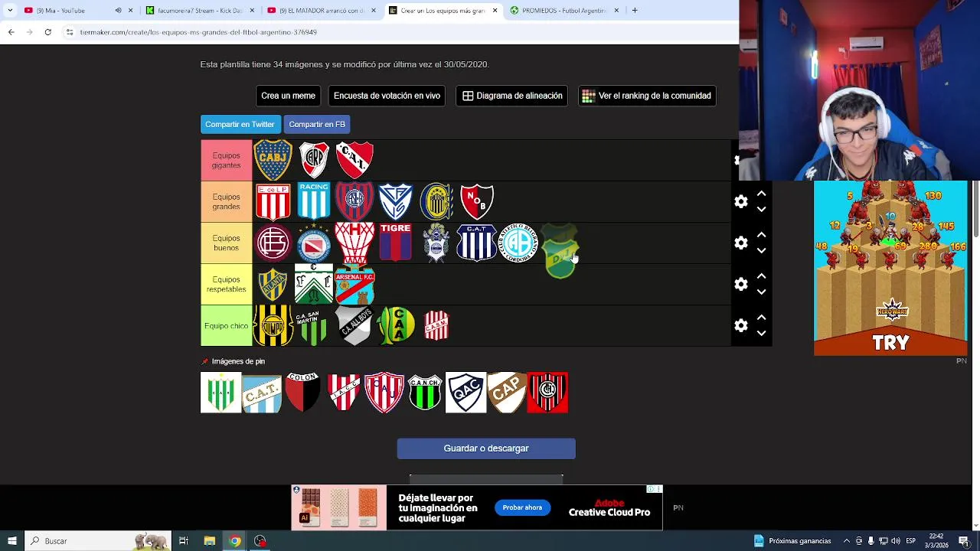Click Ver el ranking de la comunidad
This screenshot has height=551, width=980.
click(647, 96)
